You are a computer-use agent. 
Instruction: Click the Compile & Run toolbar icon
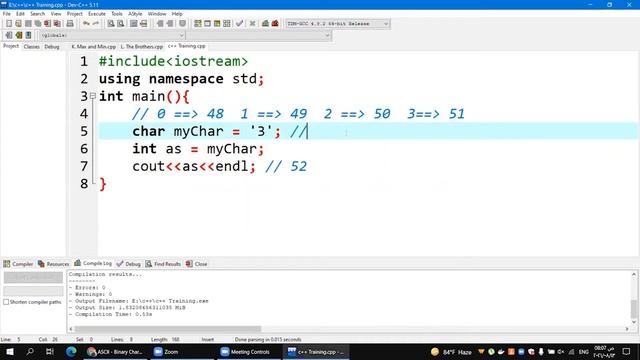[217, 24]
